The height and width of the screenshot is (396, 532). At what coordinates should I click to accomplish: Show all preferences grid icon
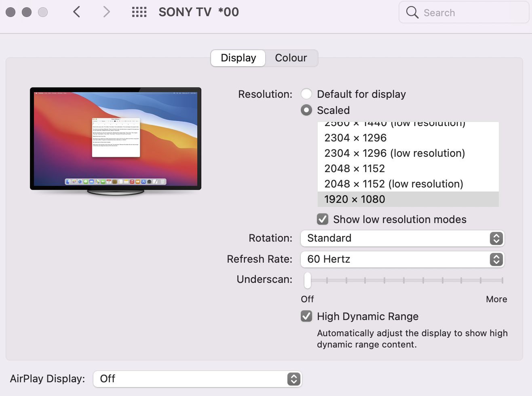[139, 12]
